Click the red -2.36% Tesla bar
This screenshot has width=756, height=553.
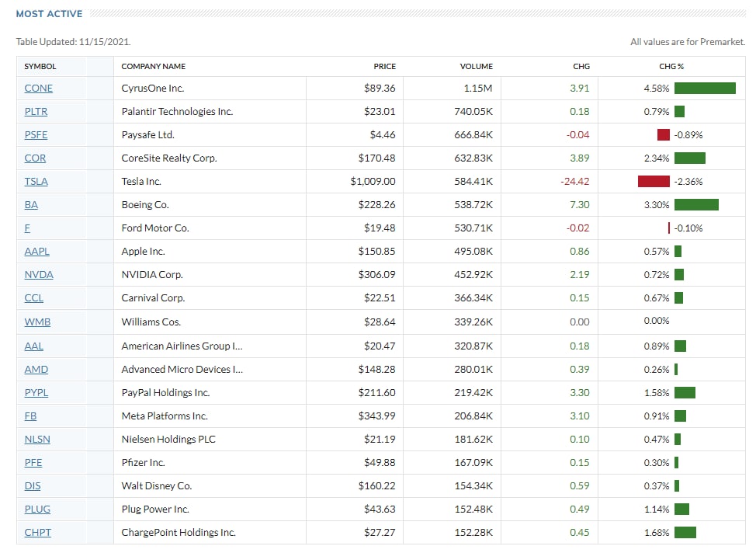click(654, 182)
